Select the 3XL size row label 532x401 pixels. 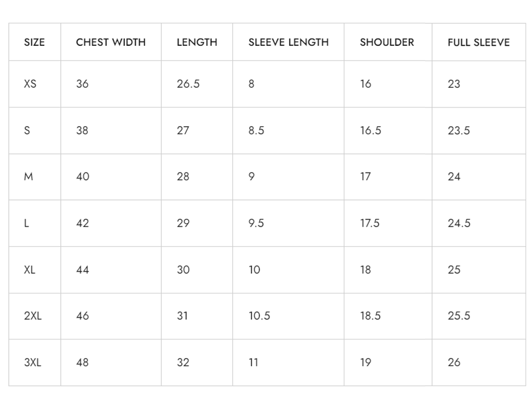pyautogui.click(x=33, y=363)
